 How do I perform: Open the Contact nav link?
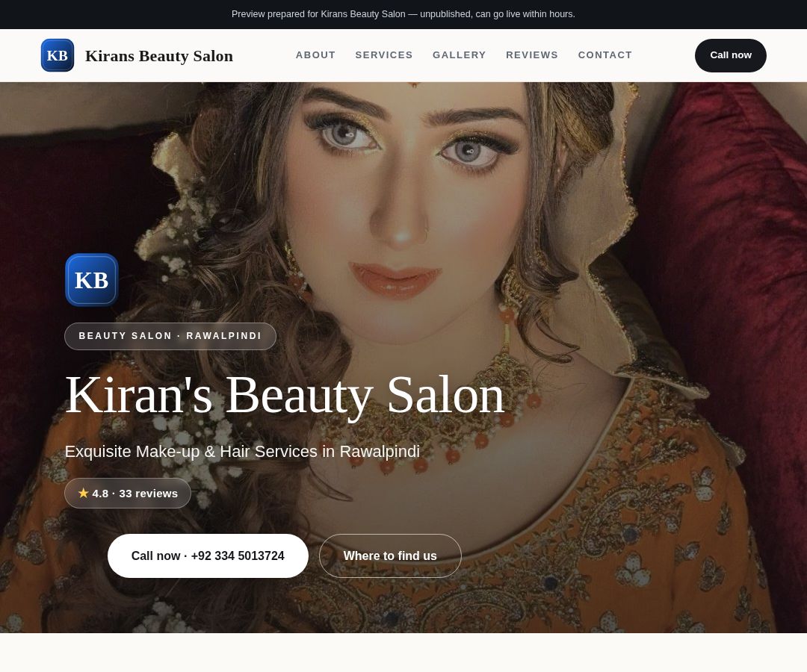605,55
